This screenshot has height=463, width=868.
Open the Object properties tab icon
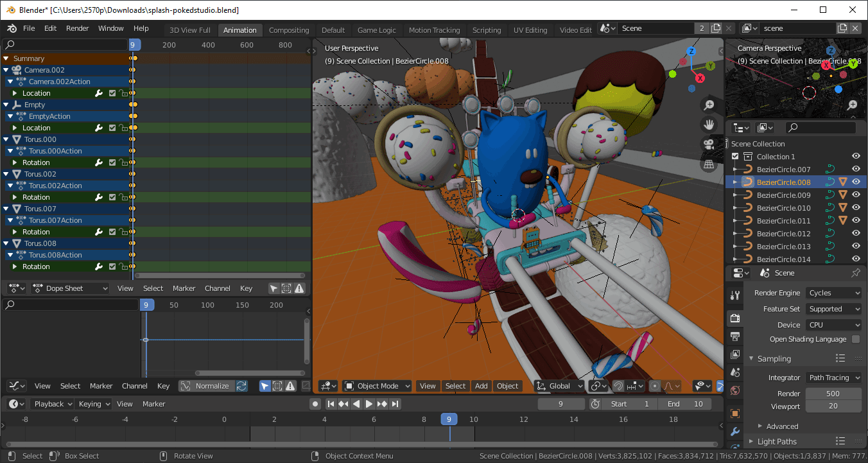(x=735, y=414)
